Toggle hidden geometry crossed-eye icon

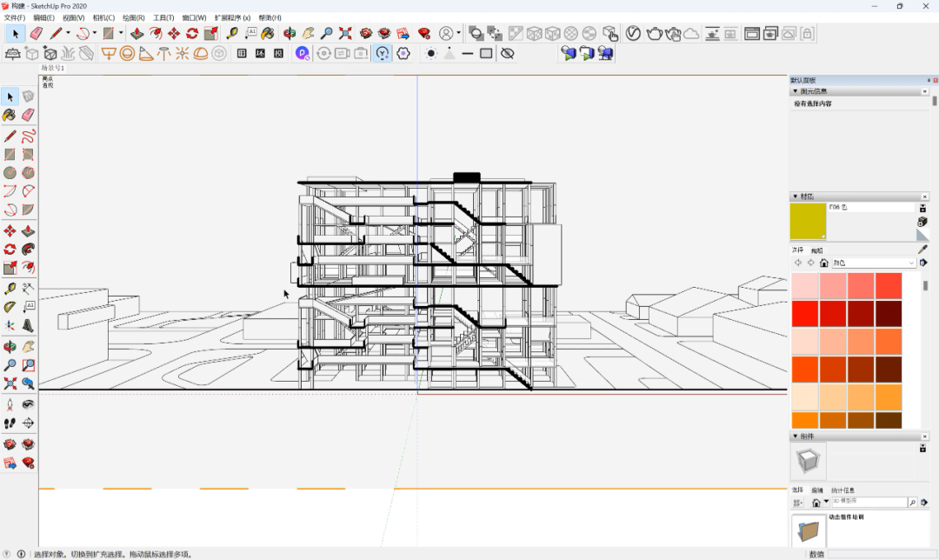[x=507, y=53]
